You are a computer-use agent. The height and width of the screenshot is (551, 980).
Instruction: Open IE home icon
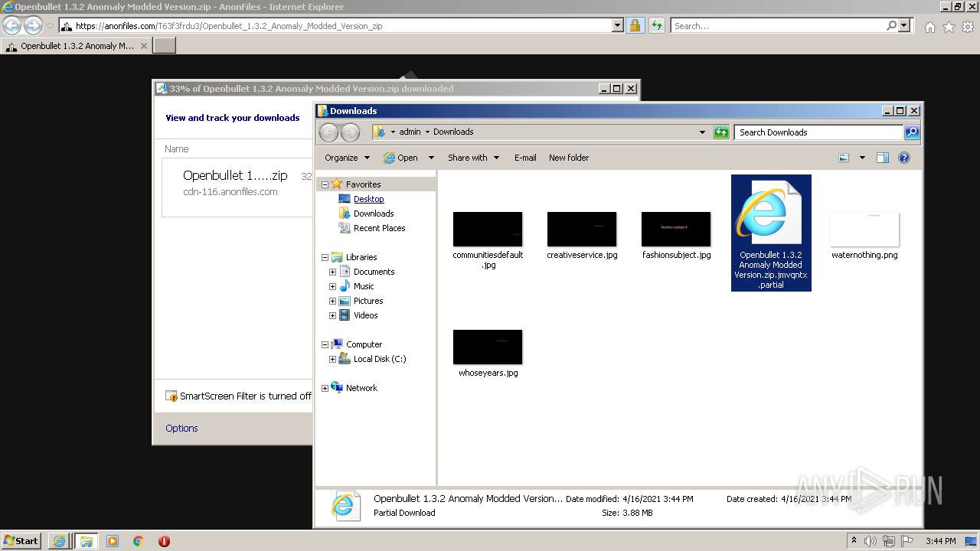(929, 27)
